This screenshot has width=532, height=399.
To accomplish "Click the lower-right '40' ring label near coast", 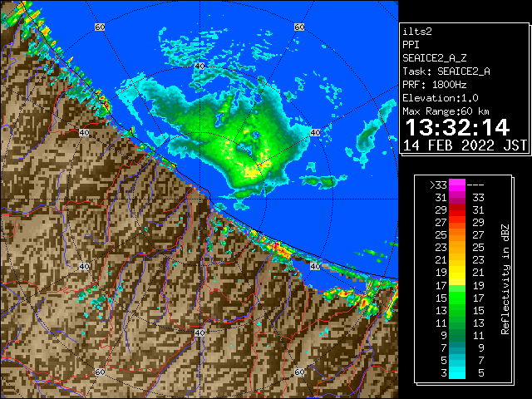I will (315, 267).
